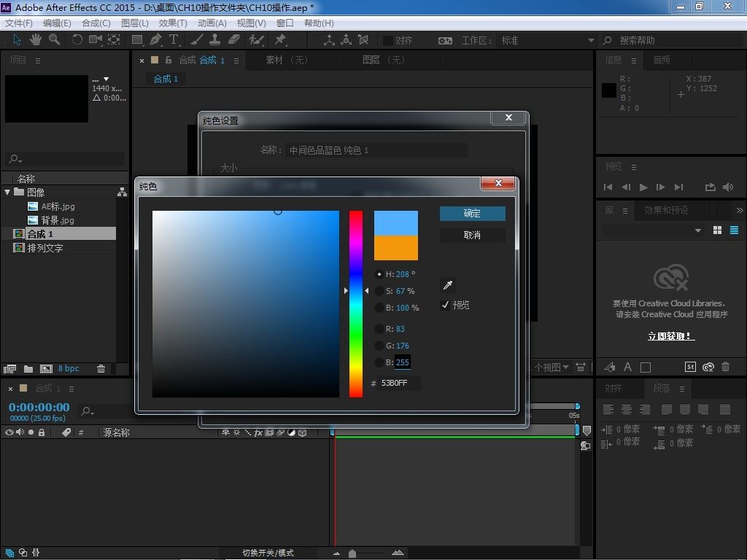Screen dimensions: 747x560
Task: Select the Pen tool
Action: click(x=155, y=39)
